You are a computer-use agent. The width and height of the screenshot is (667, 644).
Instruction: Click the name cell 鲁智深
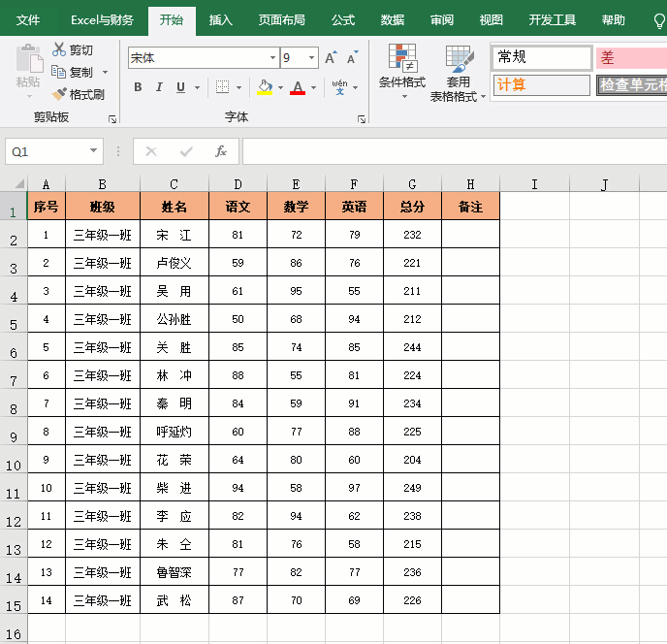(174, 572)
